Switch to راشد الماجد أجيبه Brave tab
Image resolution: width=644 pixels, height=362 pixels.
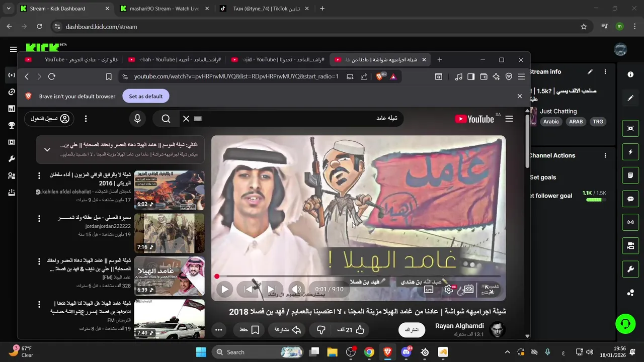pyautogui.click(x=175, y=60)
